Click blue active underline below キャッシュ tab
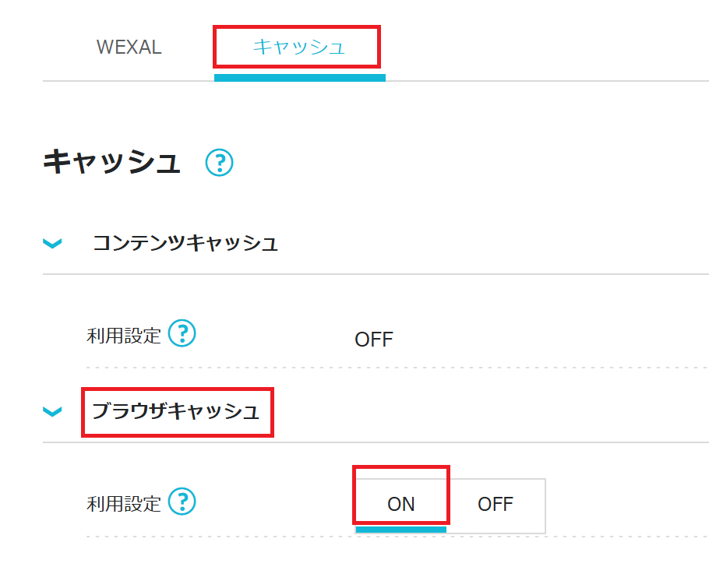Screen dimensions: 709x588 pyautogui.click(x=299, y=77)
